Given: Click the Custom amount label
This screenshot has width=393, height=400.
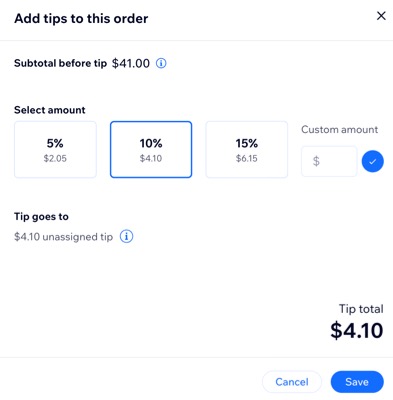Looking at the screenshot, I should coord(339,129).
